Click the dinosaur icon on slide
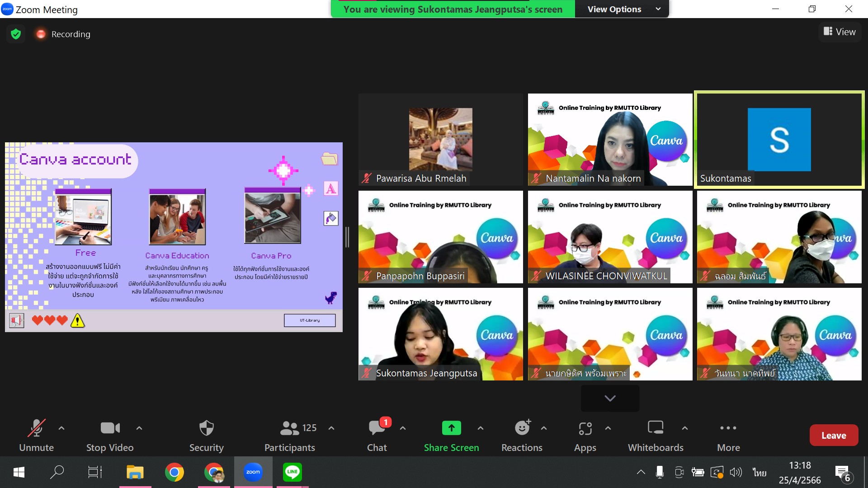The width and height of the screenshot is (868, 488). pyautogui.click(x=331, y=298)
